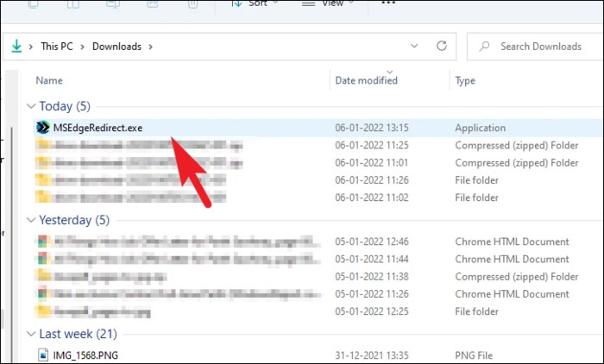The width and height of the screenshot is (604, 364).
Task: Click the green Downloads arrow icon in address bar
Action: click(16, 46)
